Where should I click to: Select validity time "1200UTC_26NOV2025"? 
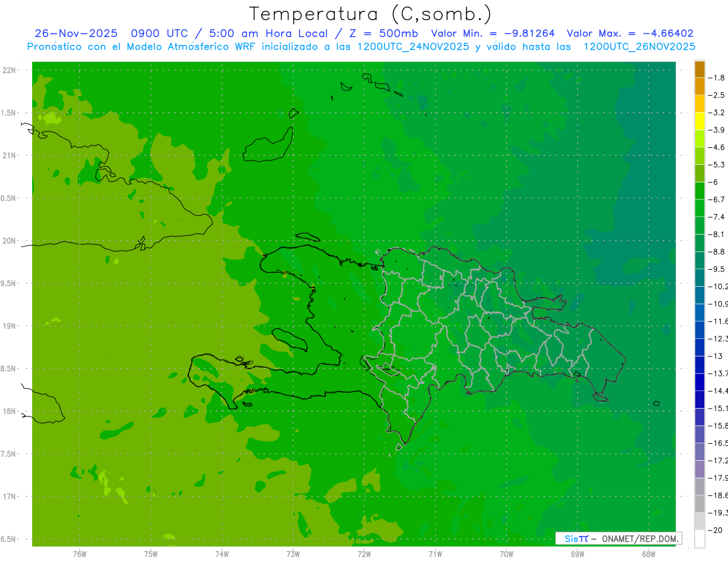click(639, 47)
